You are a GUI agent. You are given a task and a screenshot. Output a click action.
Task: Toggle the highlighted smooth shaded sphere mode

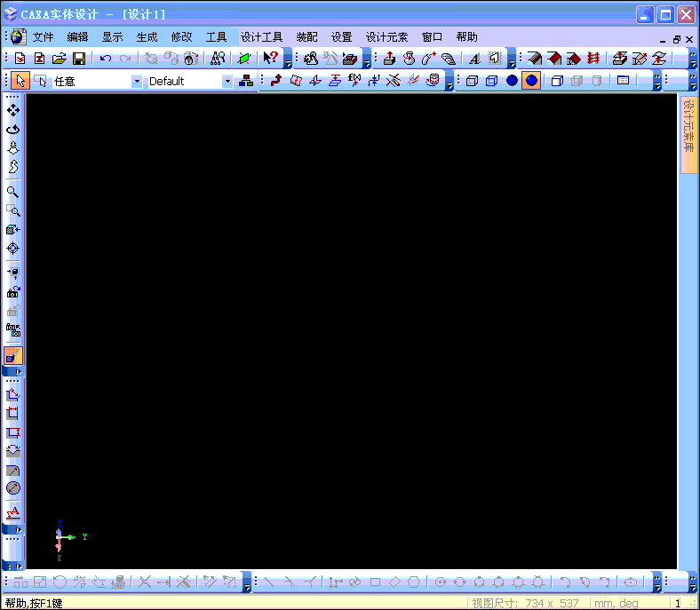pos(531,80)
